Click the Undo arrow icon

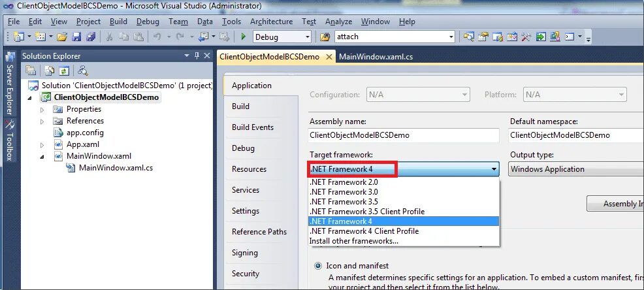[x=157, y=37]
